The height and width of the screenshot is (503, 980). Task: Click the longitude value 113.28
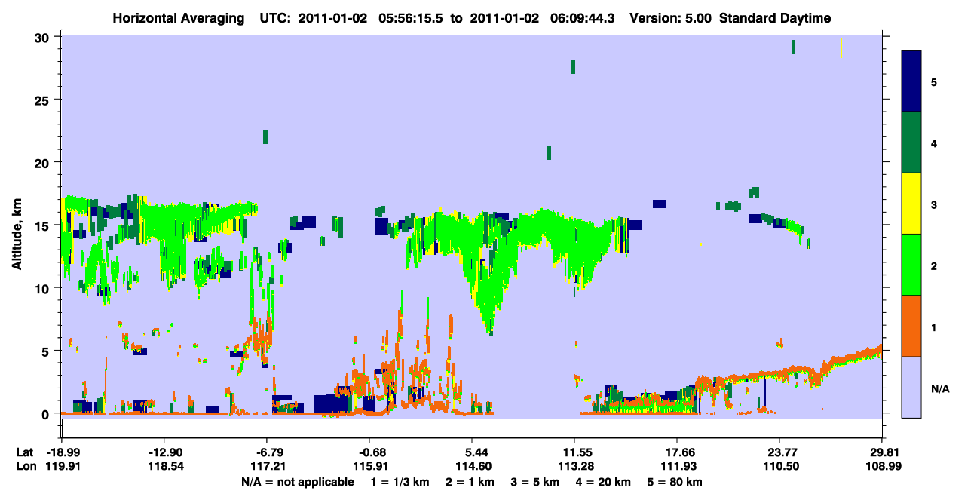tap(574, 466)
